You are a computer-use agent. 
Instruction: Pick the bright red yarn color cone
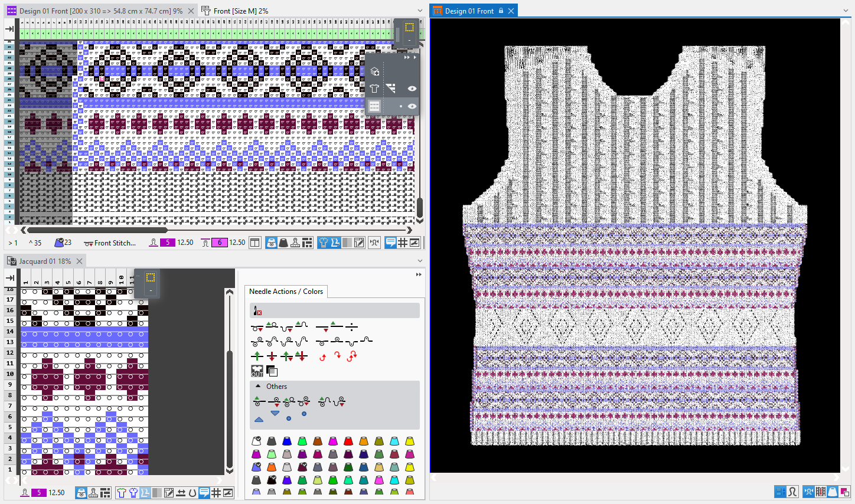(348, 441)
